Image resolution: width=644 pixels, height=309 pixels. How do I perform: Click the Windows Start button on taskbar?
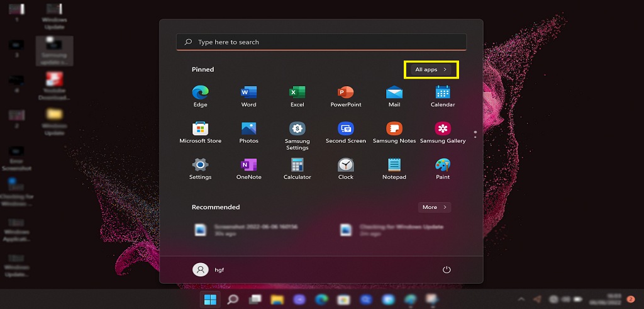210,300
